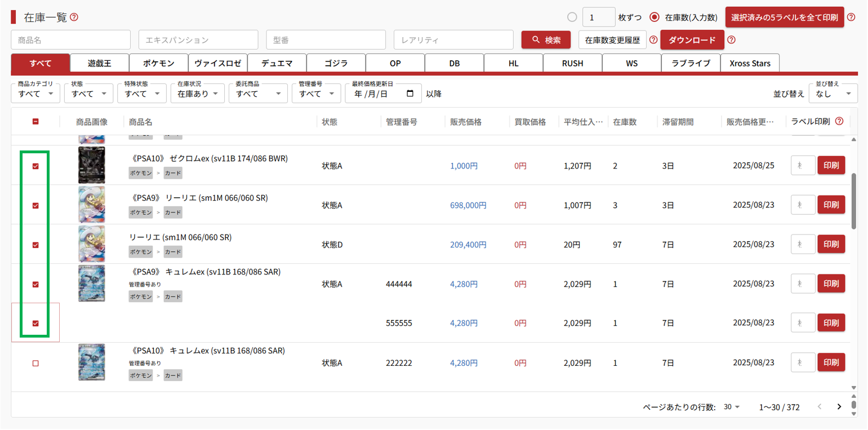Screen dimensions: 868x430
Task: Click the 商品名 search input field
Action: [70, 40]
